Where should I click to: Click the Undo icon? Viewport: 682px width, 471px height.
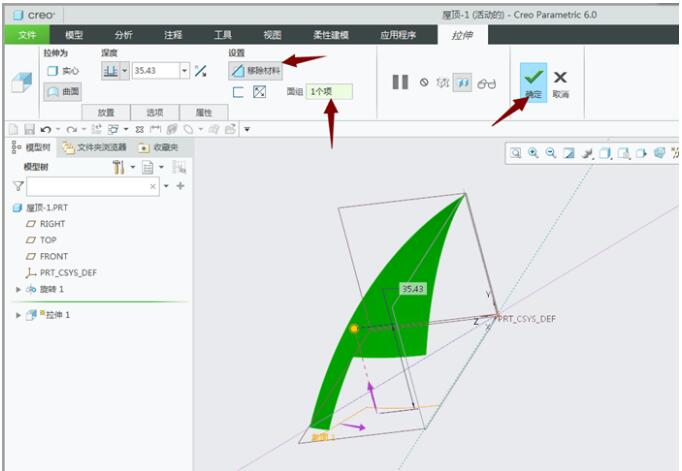pyautogui.click(x=45, y=129)
